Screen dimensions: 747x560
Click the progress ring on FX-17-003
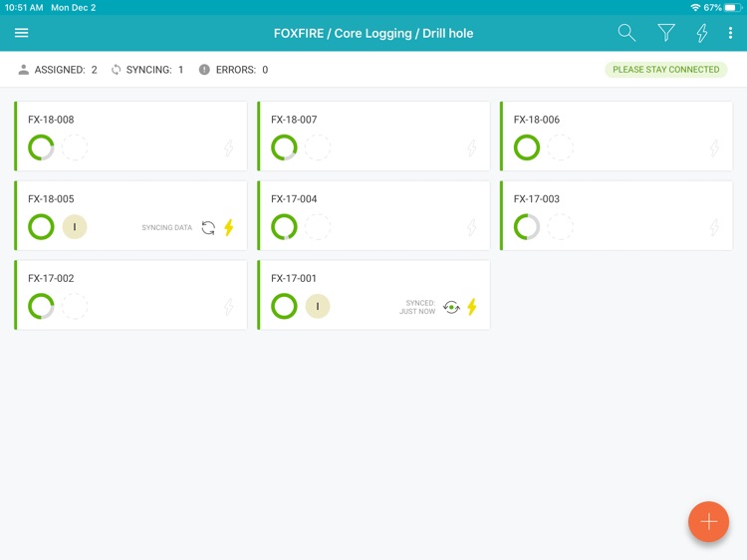click(527, 226)
